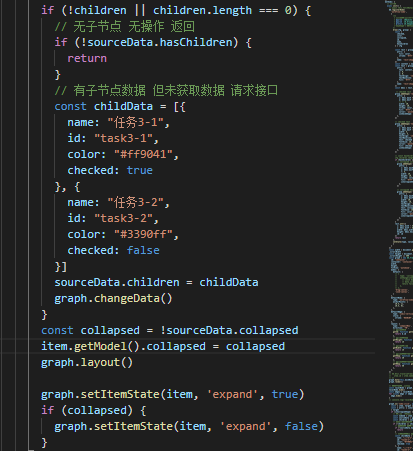Click the "任务3-2" name string
413x451 pixels.
[138, 202]
